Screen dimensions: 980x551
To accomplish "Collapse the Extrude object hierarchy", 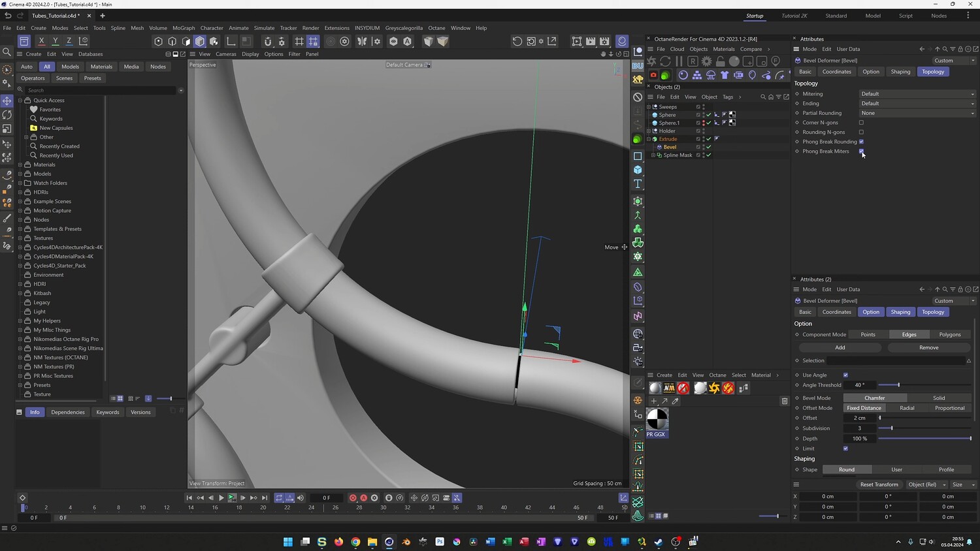I will [x=649, y=139].
